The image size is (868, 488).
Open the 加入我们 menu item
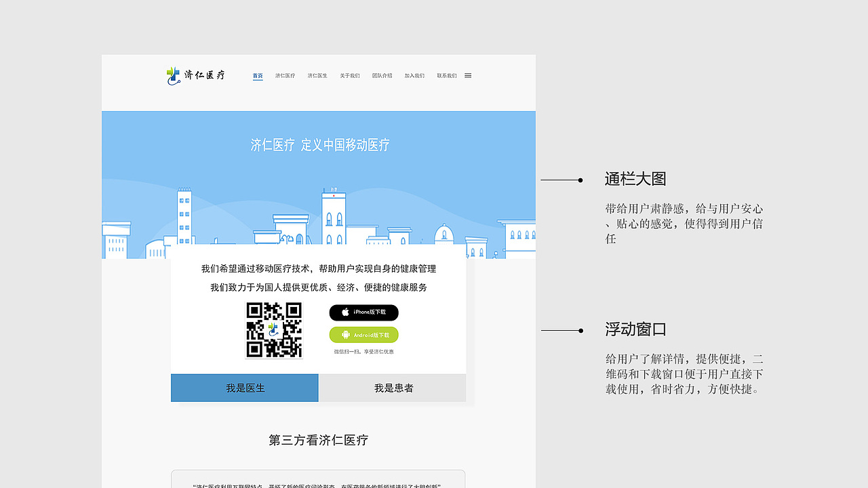[x=414, y=76]
